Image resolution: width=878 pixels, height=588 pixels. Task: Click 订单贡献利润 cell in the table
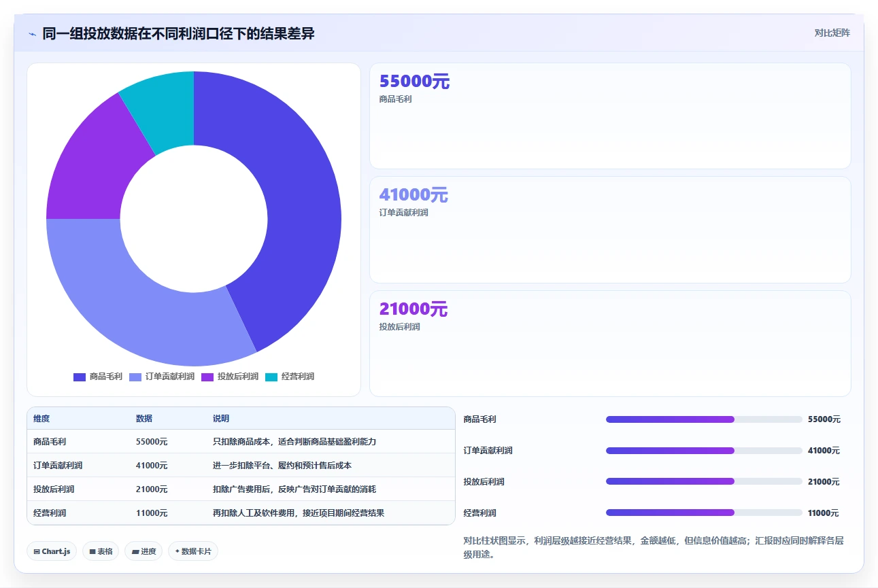(58, 466)
